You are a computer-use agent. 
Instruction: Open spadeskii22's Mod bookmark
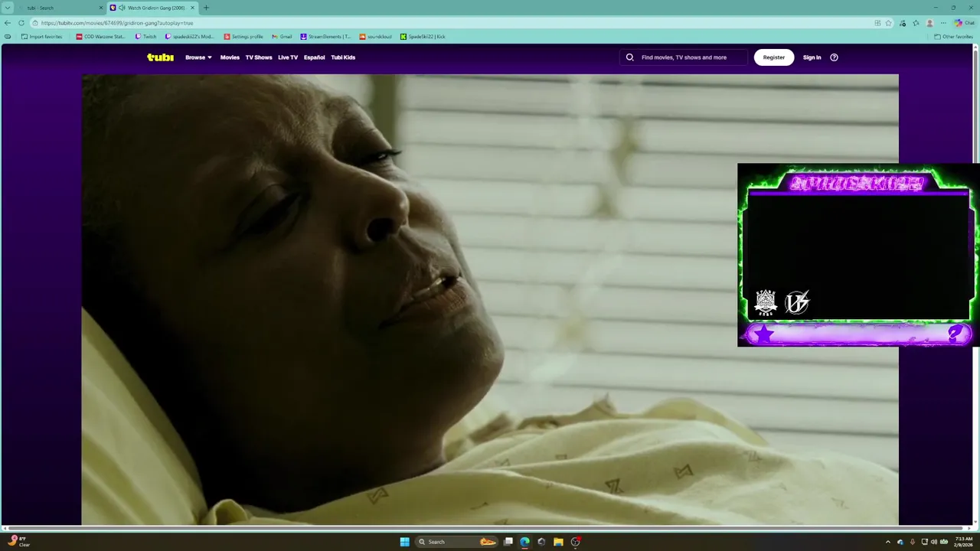pyautogui.click(x=189, y=37)
